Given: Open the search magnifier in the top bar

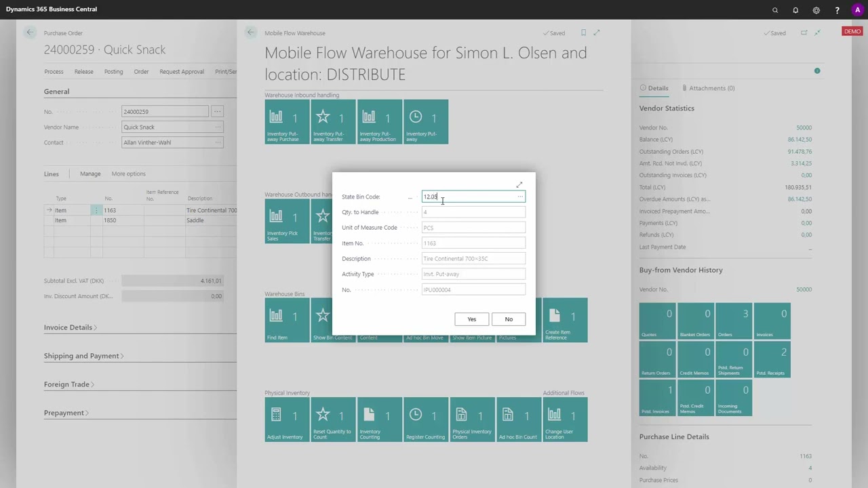Looking at the screenshot, I should (775, 10).
